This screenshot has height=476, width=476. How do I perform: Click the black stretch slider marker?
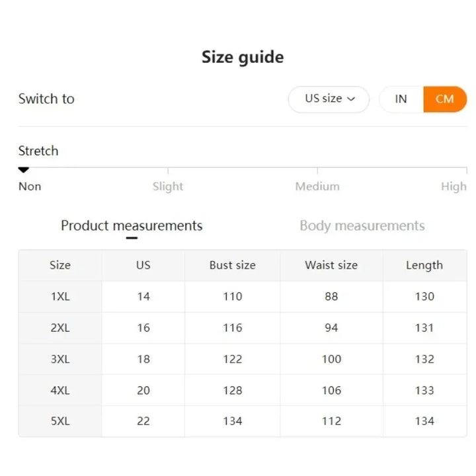tap(24, 170)
